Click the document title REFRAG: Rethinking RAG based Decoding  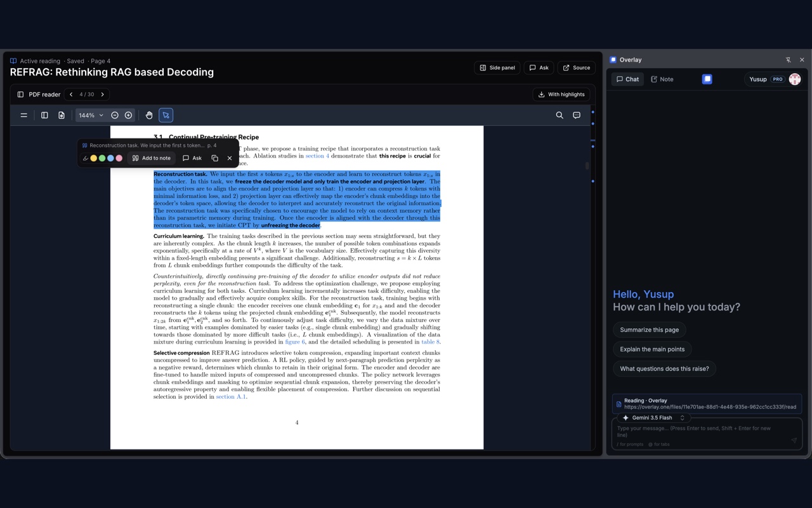point(112,72)
